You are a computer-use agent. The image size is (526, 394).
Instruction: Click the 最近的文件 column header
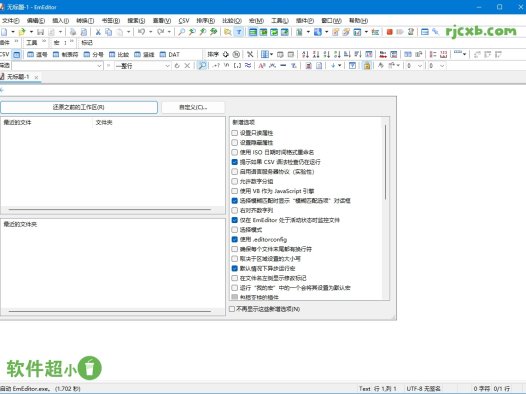(47, 122)
